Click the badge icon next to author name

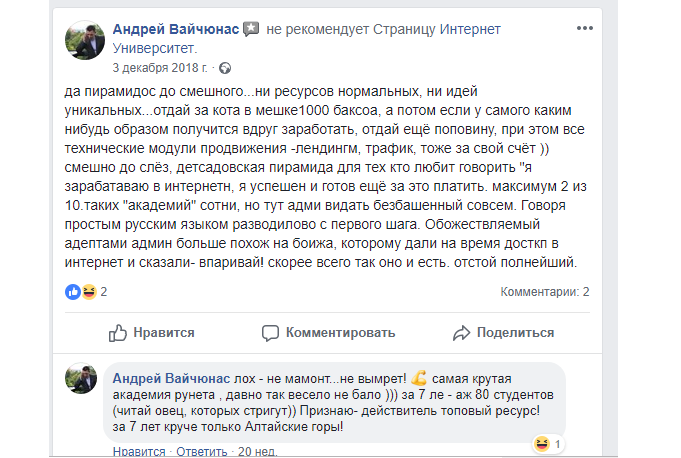251,30
